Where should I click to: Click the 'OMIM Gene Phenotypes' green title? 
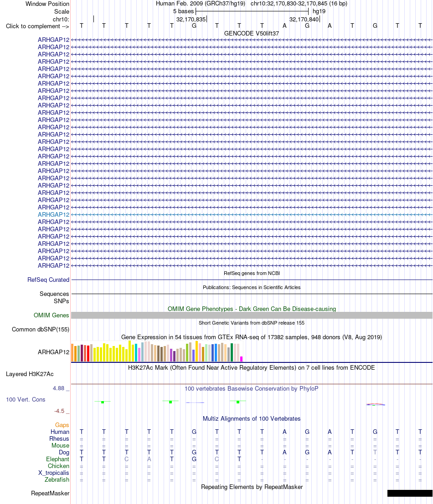[252, 309]
